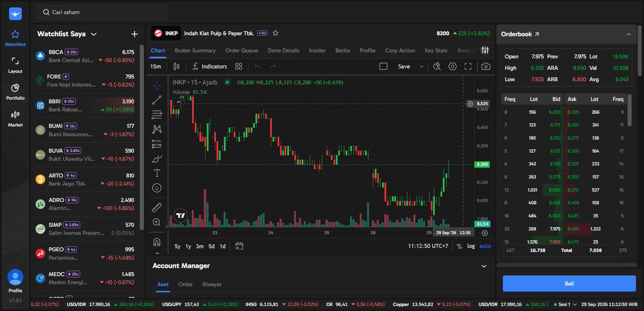The image size is (644, 311).
Task: Open the Riwayat tab in Account Manager
Action: coord(211,284)
